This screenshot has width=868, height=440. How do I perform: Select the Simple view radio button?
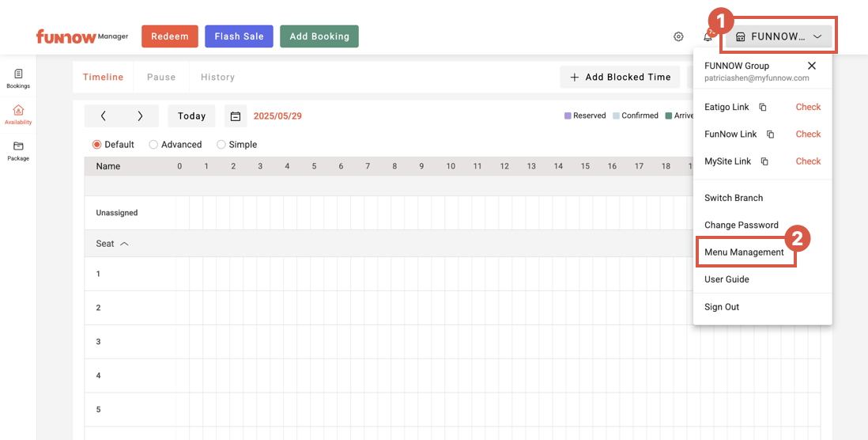coord(221,145)
